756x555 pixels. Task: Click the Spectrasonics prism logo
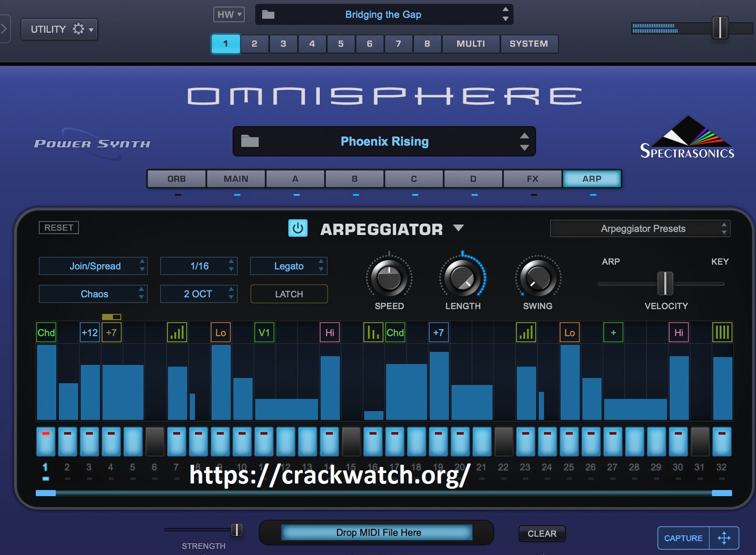coord(687,137)
